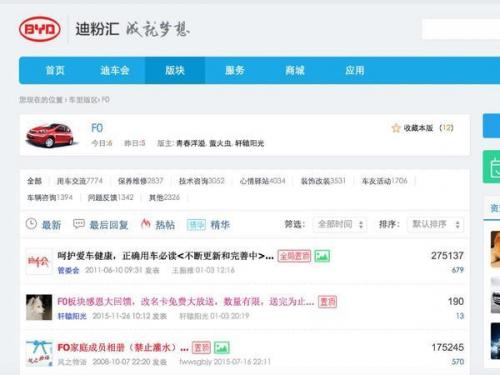
Task: Click image icon on 呵护爱车健康 thread
Action: click(x=322, y=256)
